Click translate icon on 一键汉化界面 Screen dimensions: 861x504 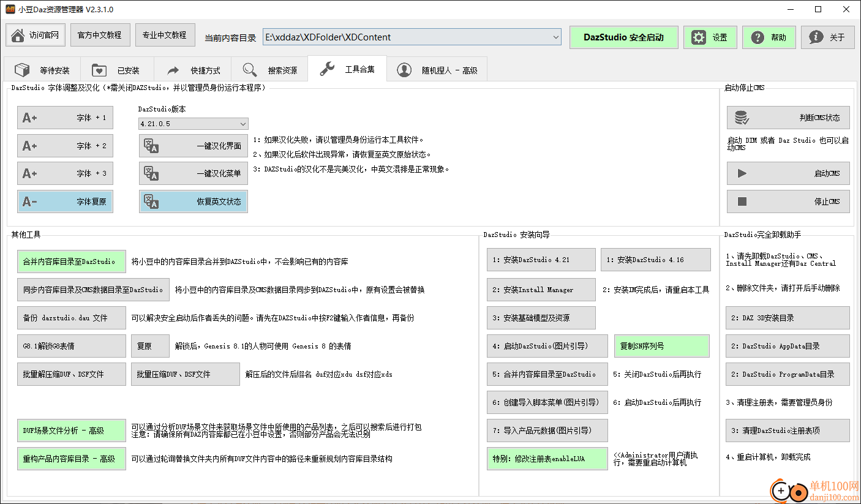click(x=151, y=146)
